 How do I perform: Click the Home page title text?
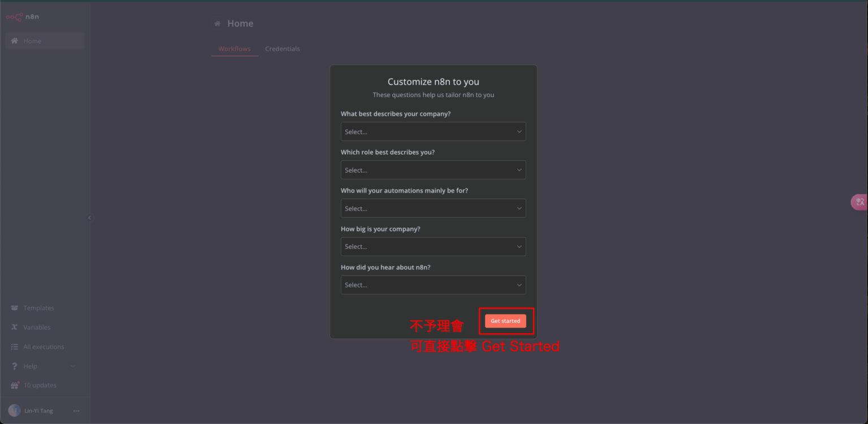coord(240,24)
